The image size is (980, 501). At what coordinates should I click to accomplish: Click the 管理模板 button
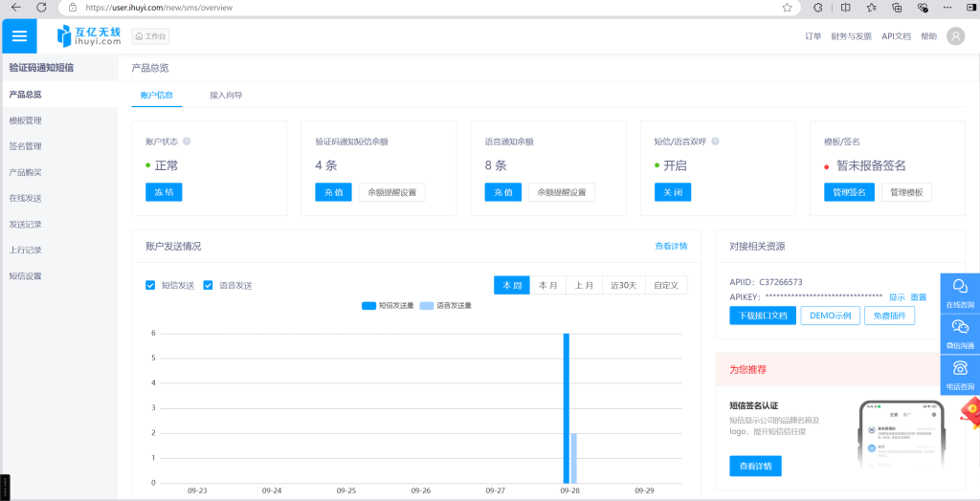(906, 192)
